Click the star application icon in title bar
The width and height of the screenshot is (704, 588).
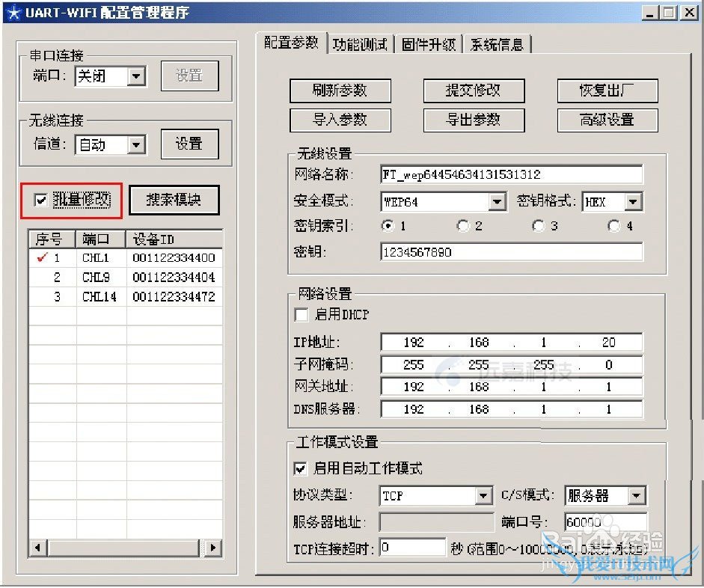(13, 13)
